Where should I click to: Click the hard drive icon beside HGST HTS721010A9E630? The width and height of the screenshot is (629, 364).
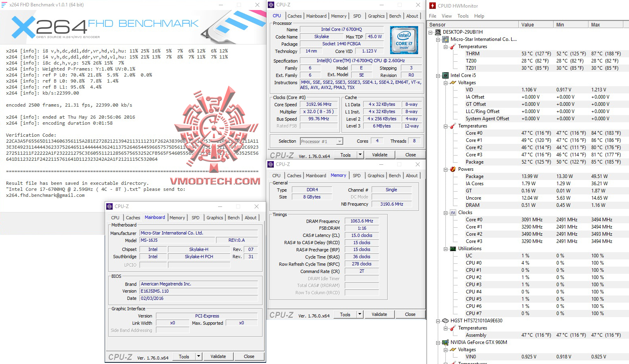click(x=445, y=321)
